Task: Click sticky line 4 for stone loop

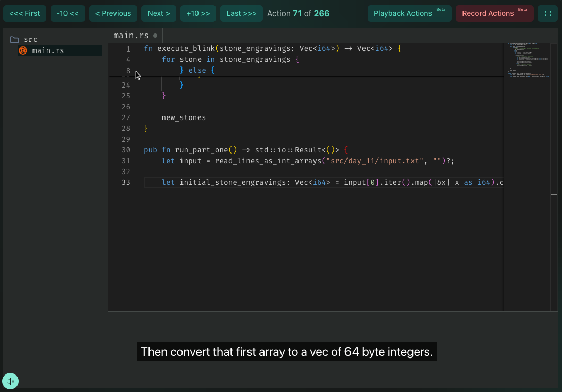Action: 230,59
